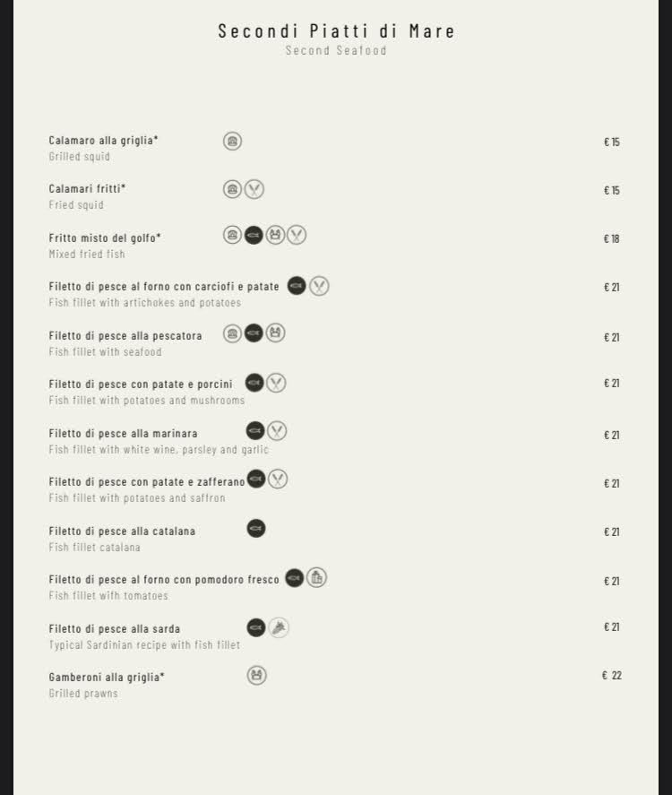Select the Calamari fritti dish name
The height and width of the screenshot is (795, 672).
[87, 189]
